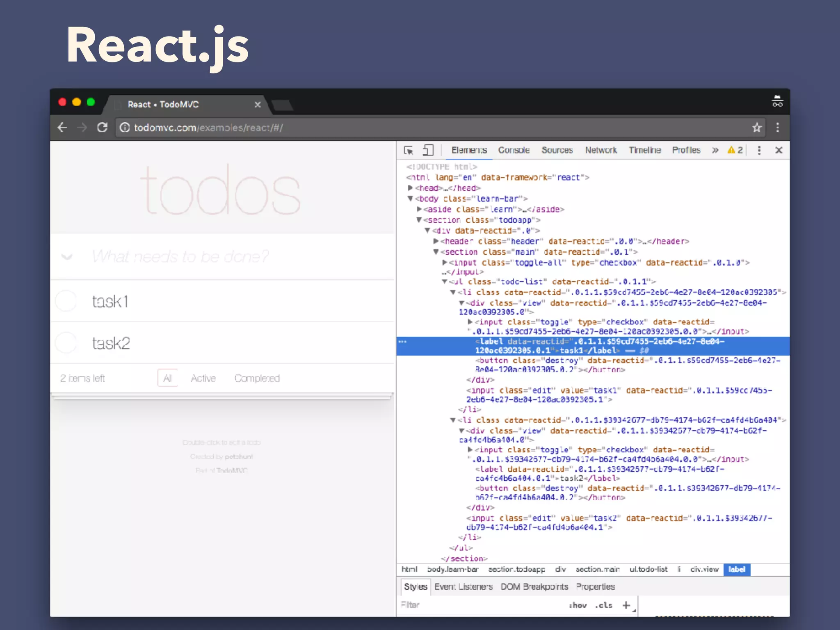Close the DevTools panel
The height and width of the screenshot is (630, 840).
click(x=779, y=150)
